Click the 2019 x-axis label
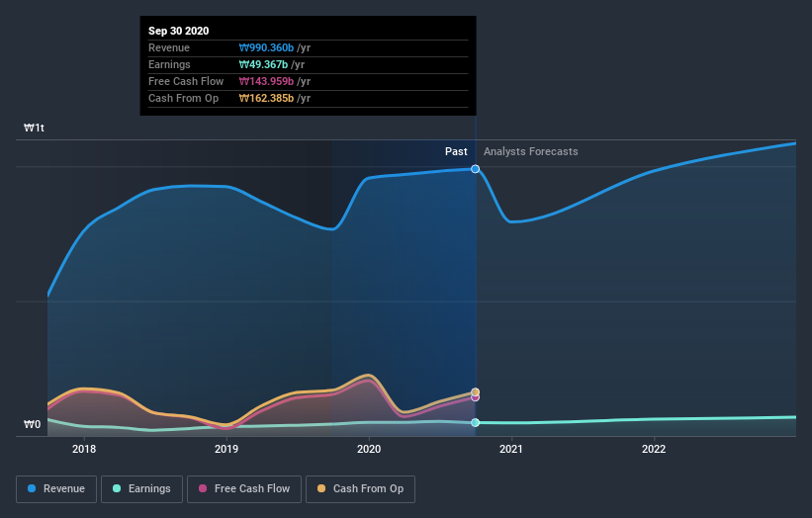Image resolution: width=812 pixels, height=518 pixels. [226, 449]
